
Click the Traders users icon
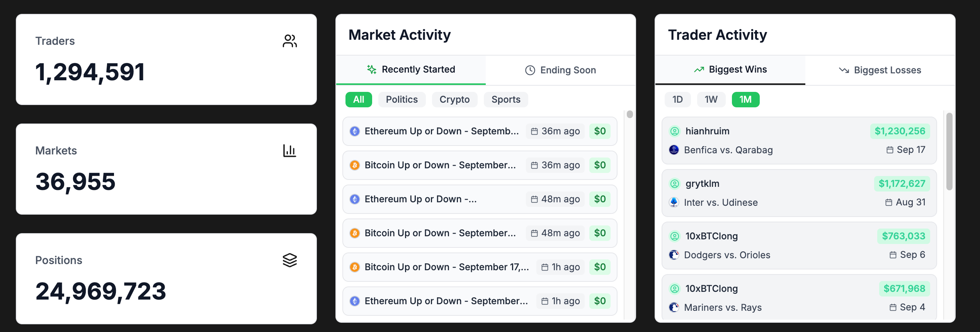click(289, 41)
